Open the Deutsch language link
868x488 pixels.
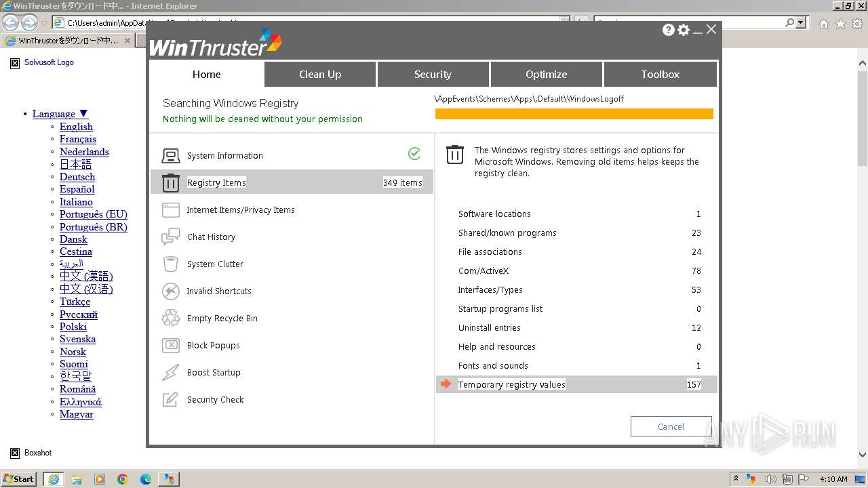(77, 177)
